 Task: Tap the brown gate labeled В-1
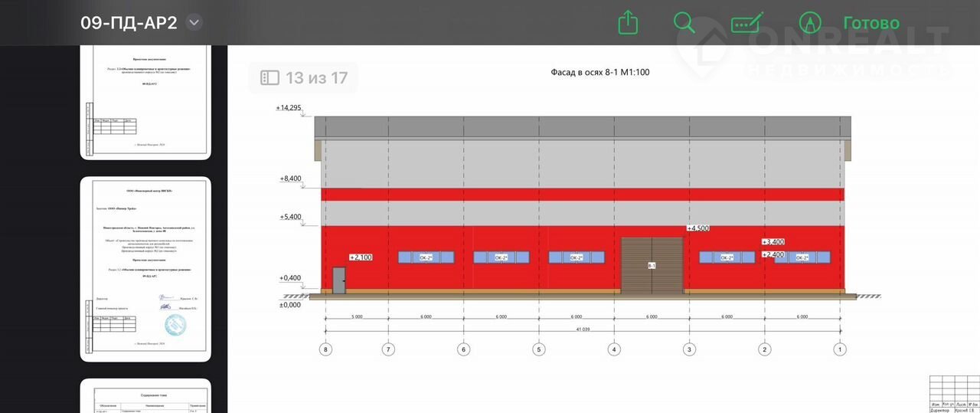click(x=652, y=265)
